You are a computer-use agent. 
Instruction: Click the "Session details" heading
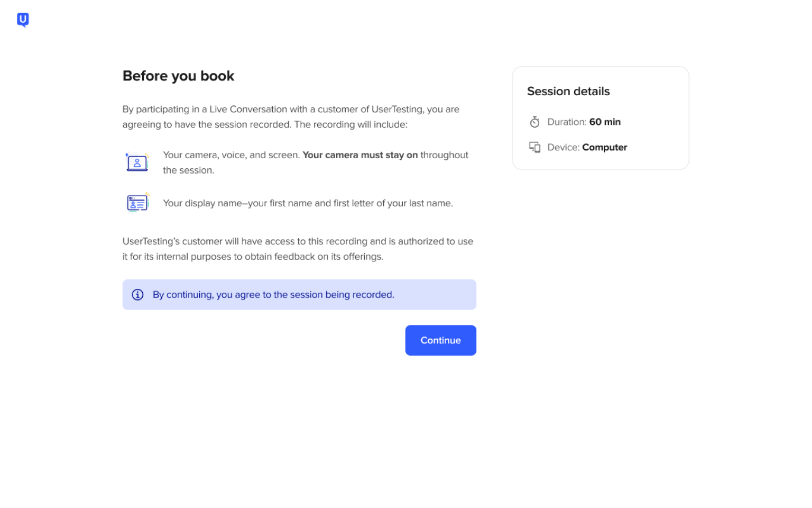(568, 91)
